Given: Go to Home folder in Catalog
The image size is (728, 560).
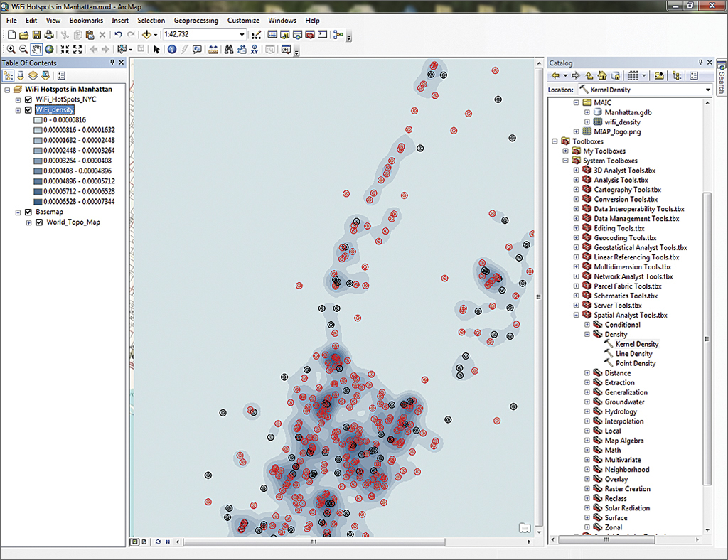Looking at the screenshot, I should 602,75.
